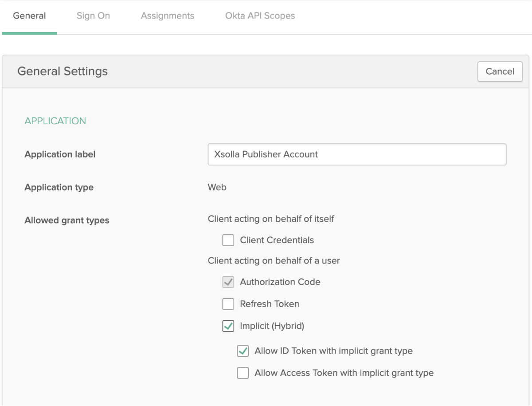Switch to the General tab
Viewport: 532px width, 406px height.
click(29, 16)
